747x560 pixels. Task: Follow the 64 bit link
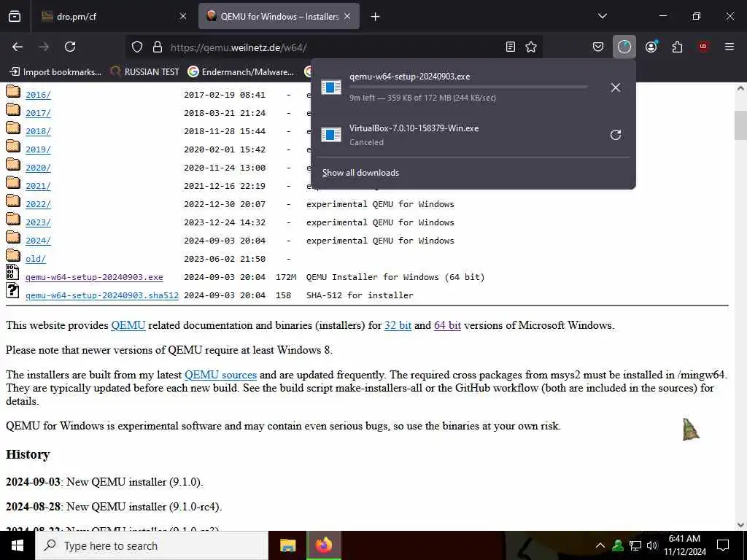447,325
